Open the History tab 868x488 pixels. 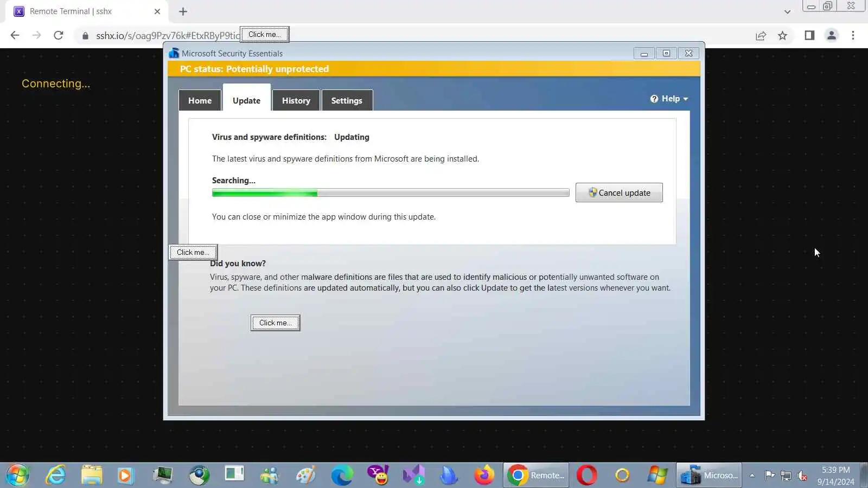point(296,100)
